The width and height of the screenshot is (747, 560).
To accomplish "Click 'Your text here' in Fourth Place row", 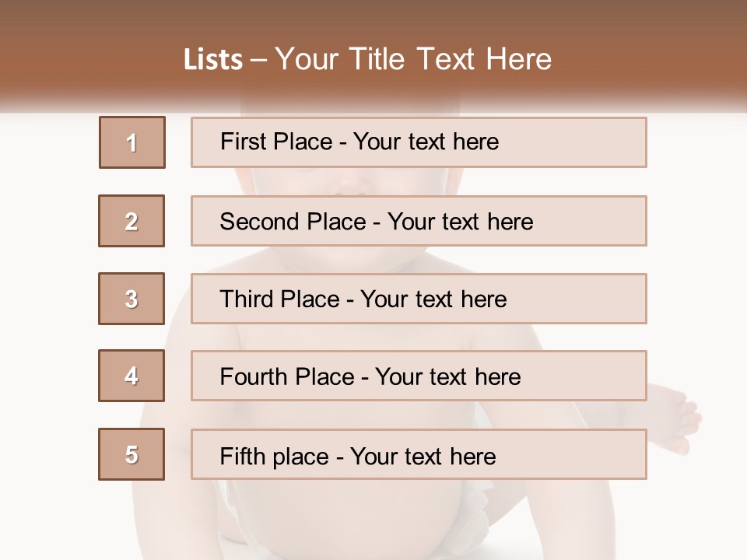I will pos(447,377).
